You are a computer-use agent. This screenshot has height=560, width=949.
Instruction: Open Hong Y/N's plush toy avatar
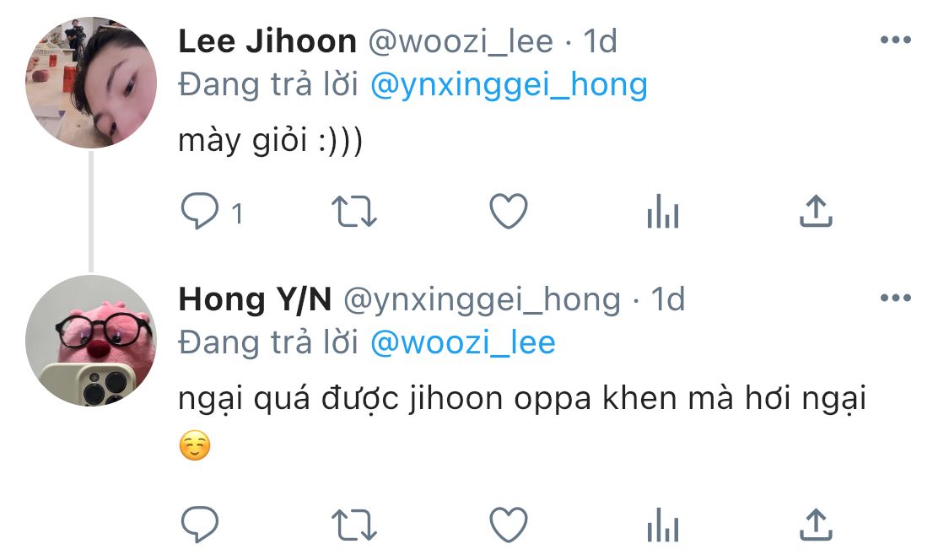click(91, 340)
